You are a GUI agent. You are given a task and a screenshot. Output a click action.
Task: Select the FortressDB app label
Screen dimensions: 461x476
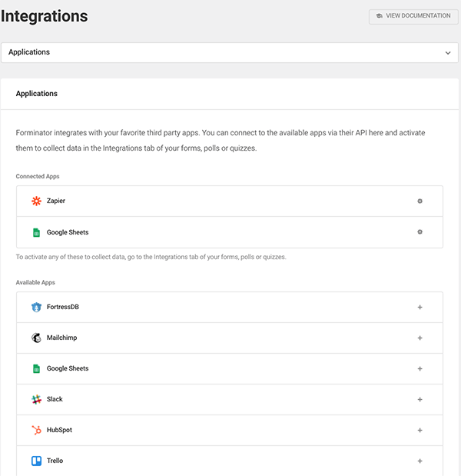pyautogui.click(x=63, y=307)
